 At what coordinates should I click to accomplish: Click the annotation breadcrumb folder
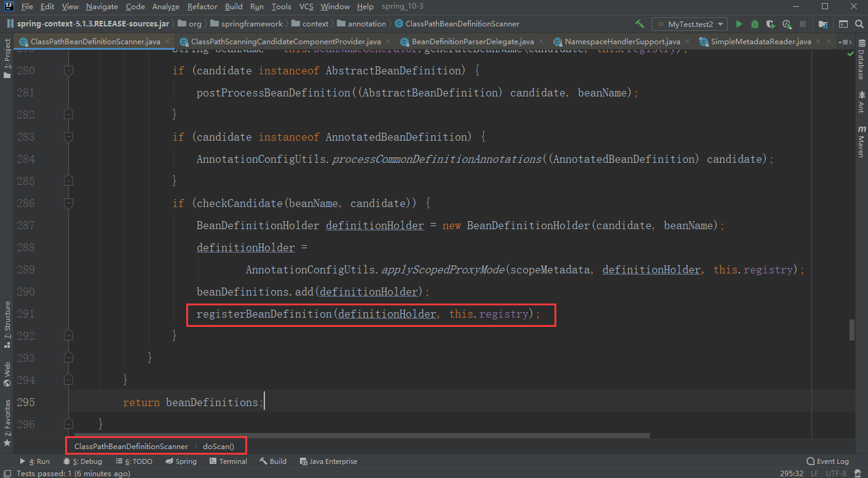tap(361, 24)
